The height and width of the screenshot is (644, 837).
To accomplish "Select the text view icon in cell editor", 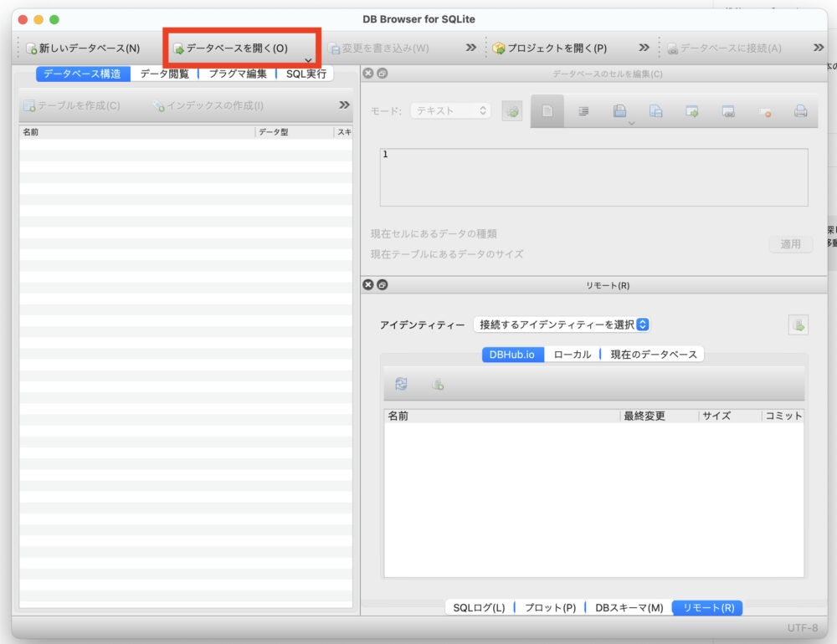I will (546, 110).
